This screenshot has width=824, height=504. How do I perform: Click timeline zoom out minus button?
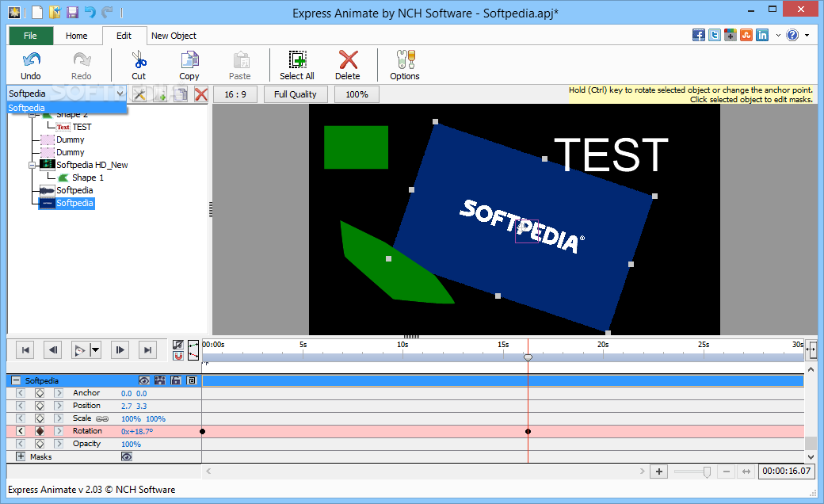point(726,472)
